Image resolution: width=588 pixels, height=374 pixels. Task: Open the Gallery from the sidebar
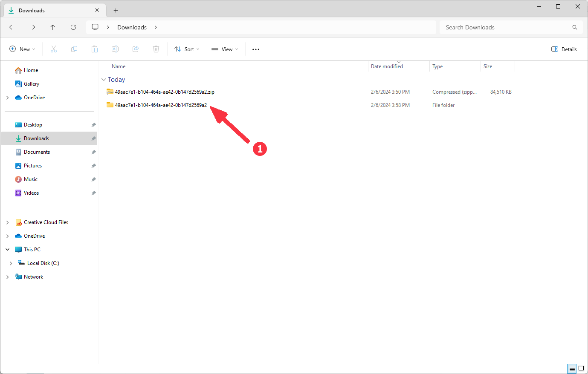pos(32,83)
